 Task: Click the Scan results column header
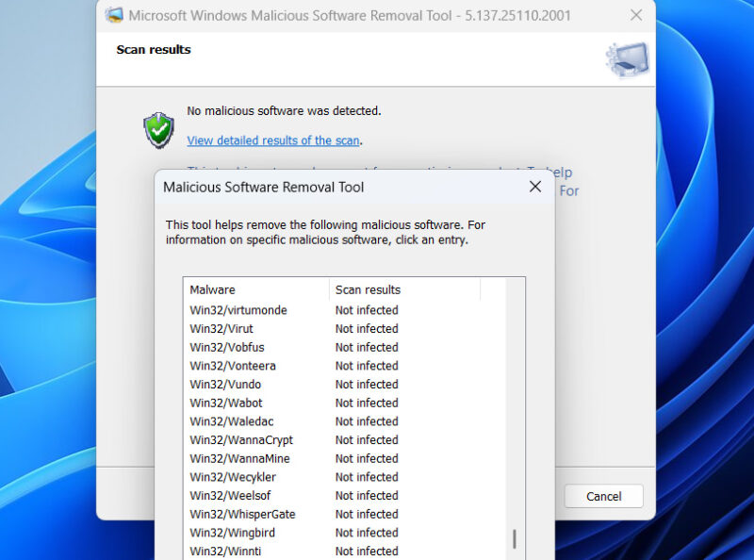[367, 289]
